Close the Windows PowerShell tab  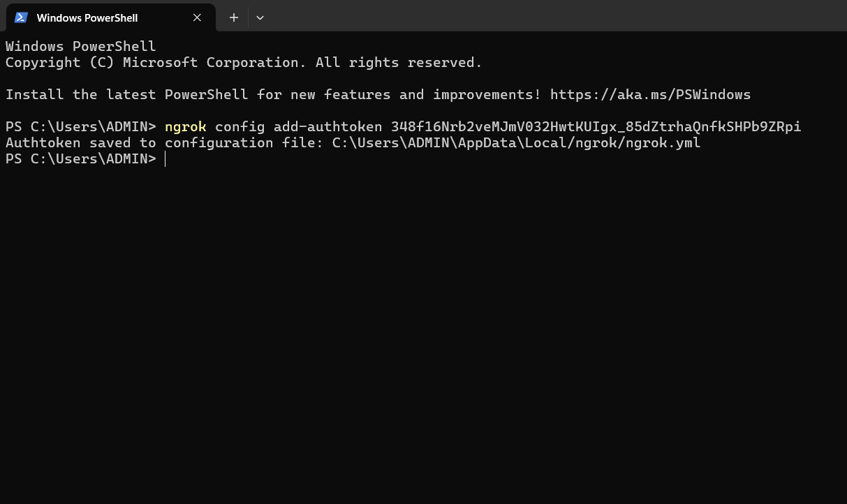pos(197,17)
